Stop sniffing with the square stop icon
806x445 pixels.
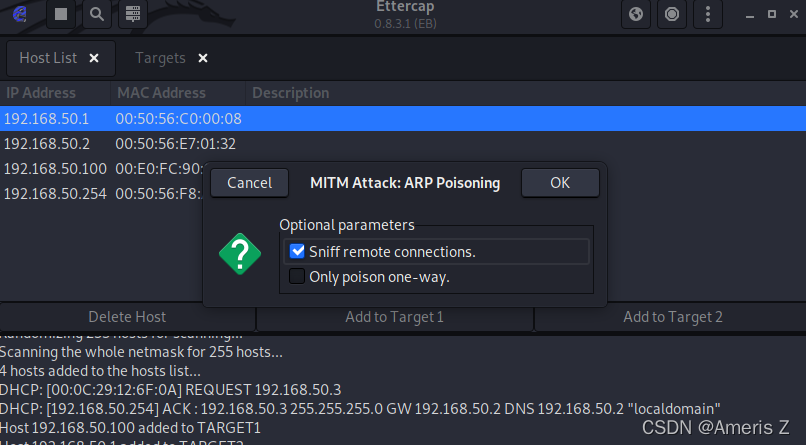61,14
